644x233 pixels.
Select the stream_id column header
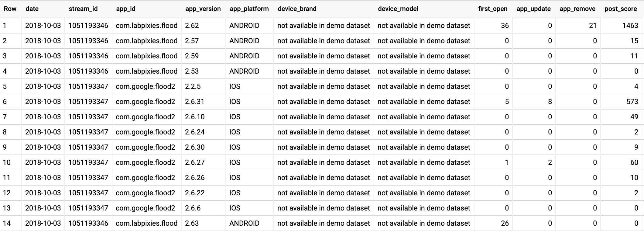[83, 9]
